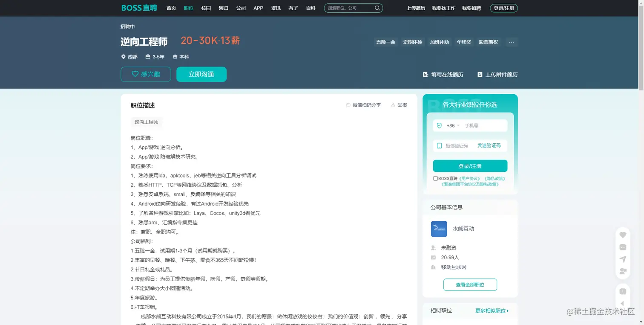Open the 《隐私政策》 link
The image size is (644, 325).
494,179
